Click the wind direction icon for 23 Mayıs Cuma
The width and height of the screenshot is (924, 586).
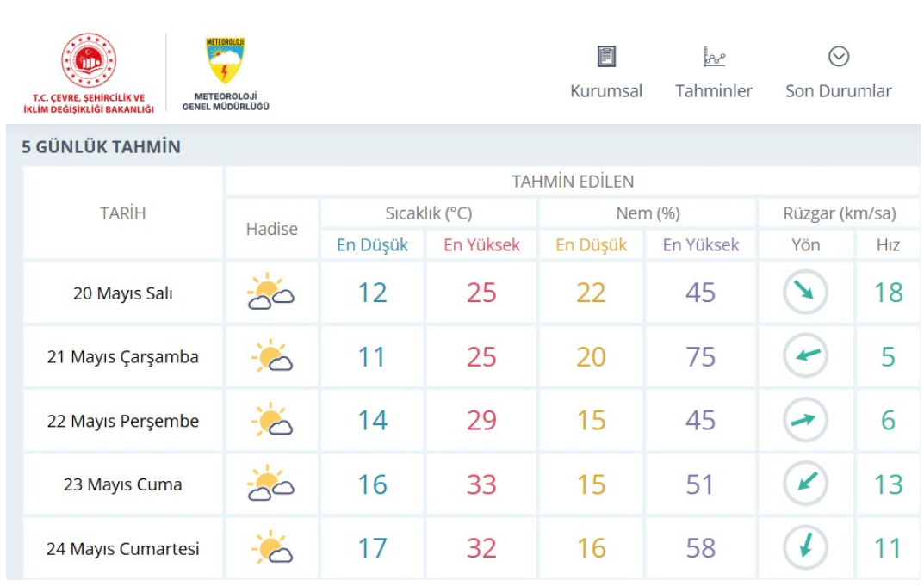coord(805,484)
